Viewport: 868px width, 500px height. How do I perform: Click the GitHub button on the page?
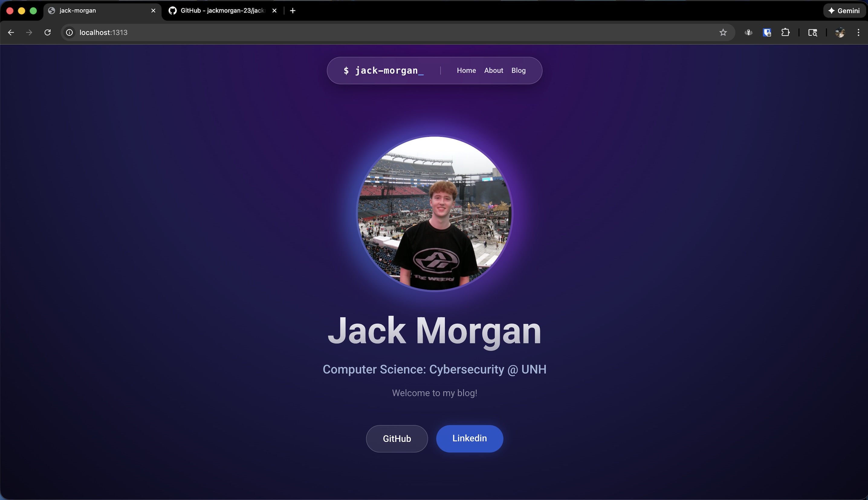click(x=397, y=438)
